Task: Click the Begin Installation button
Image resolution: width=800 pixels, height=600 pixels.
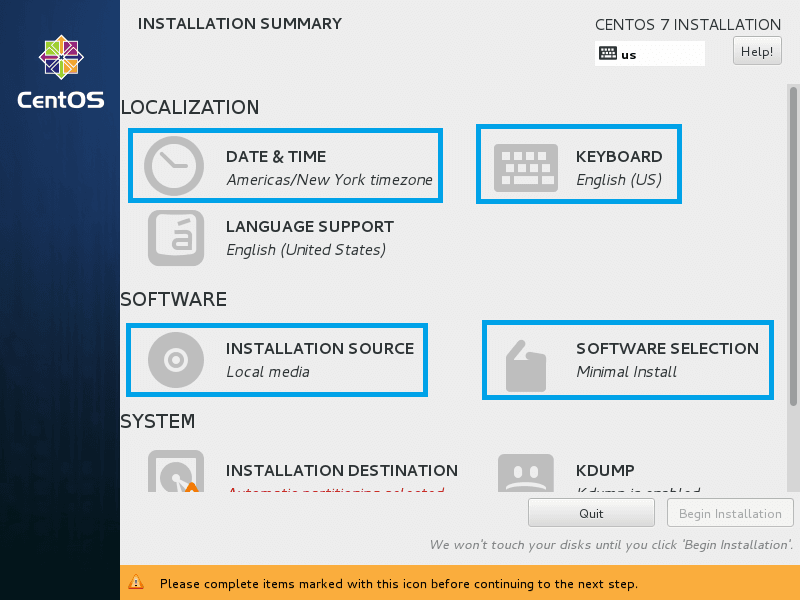Action: coord(730,513)
